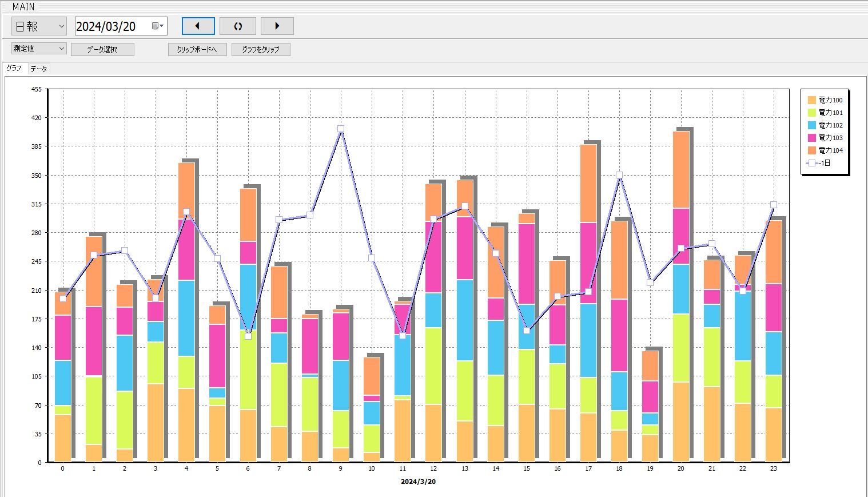Screen dimensions: 868x497
Task: Click the 電力103 pink legend swatch
Action: [812, 138]
